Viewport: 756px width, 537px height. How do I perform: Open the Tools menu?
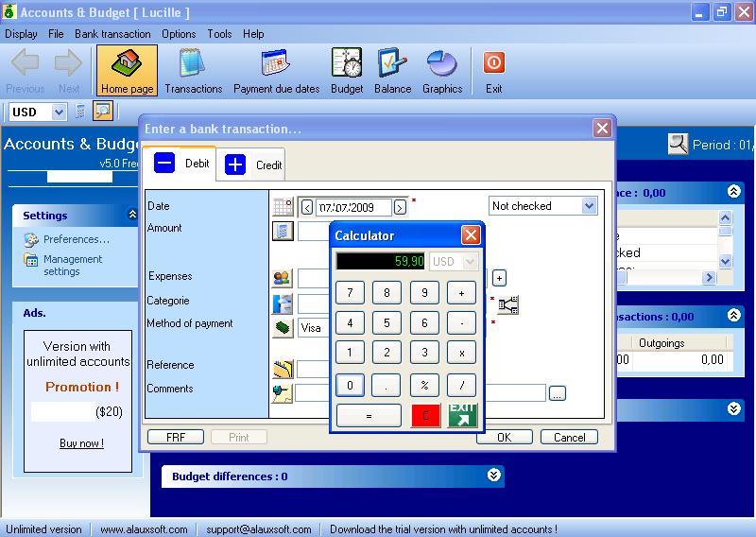(x=219, y=34)
